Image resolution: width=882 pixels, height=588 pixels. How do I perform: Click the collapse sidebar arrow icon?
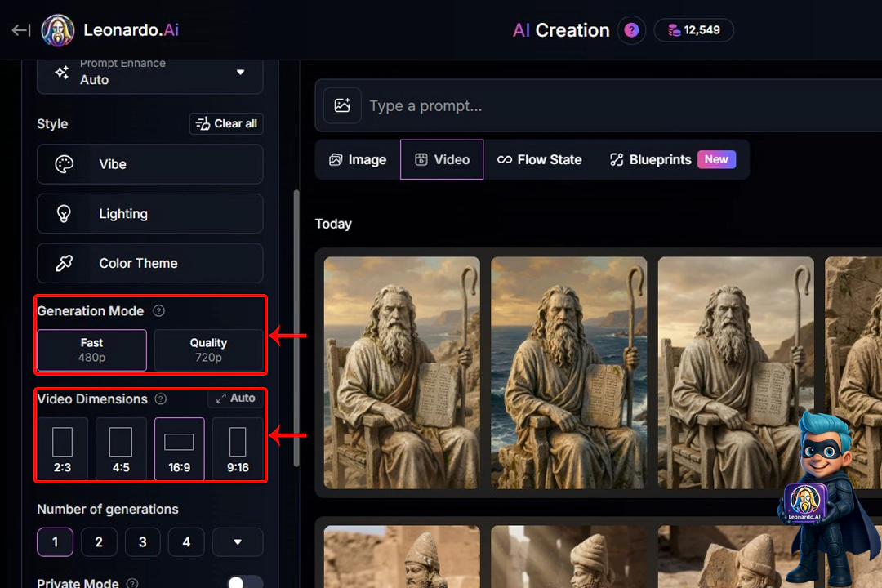(x=21, y=30)
